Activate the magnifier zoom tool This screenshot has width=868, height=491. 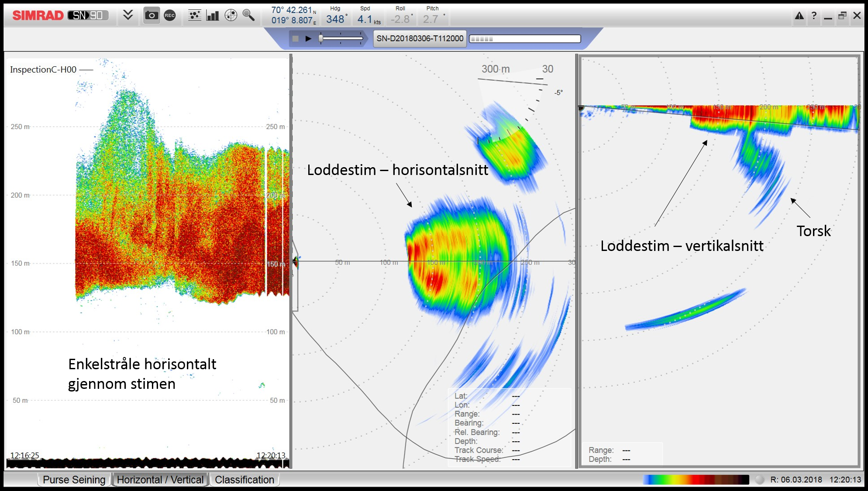click(x=249, y=15)
